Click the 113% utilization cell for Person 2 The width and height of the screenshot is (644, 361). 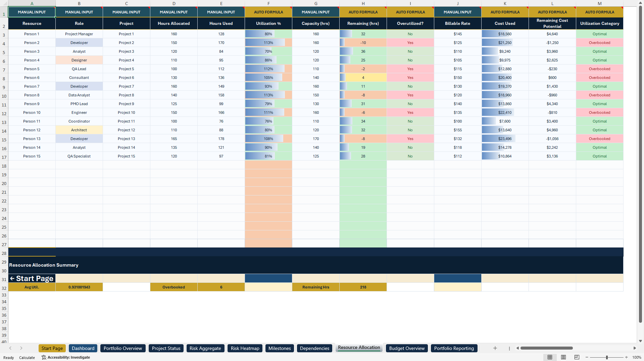point(268,43)
